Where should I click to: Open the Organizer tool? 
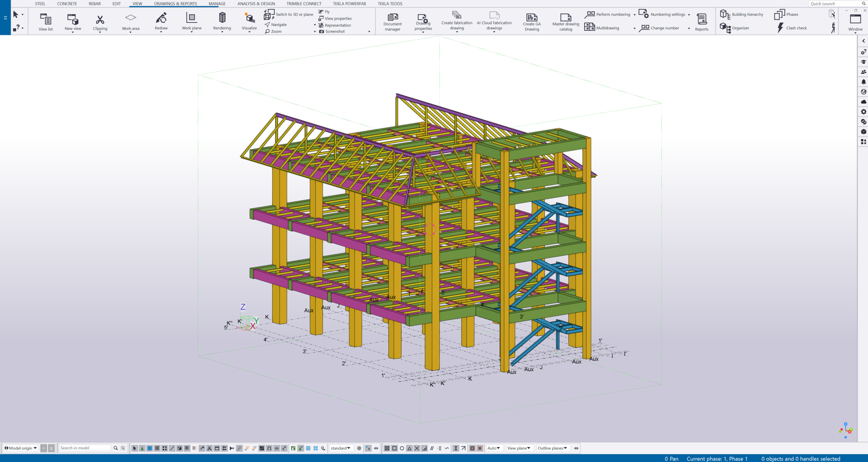click(735, 28)
